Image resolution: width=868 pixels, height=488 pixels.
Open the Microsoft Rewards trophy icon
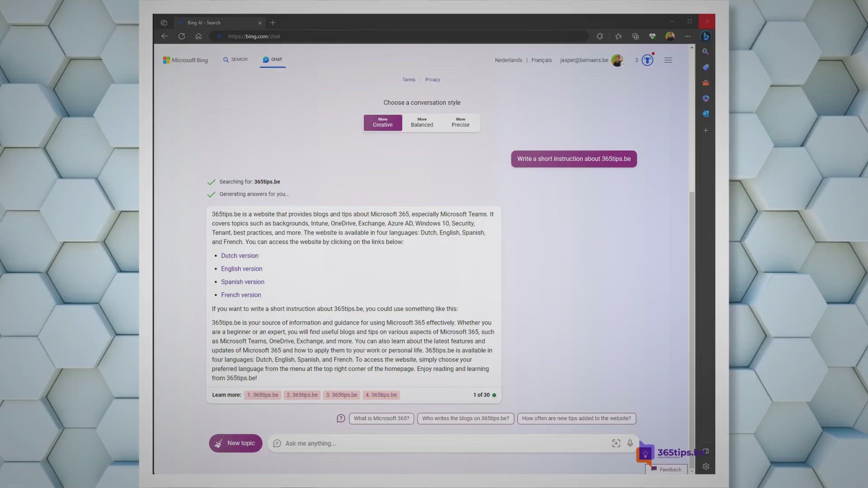647,60
